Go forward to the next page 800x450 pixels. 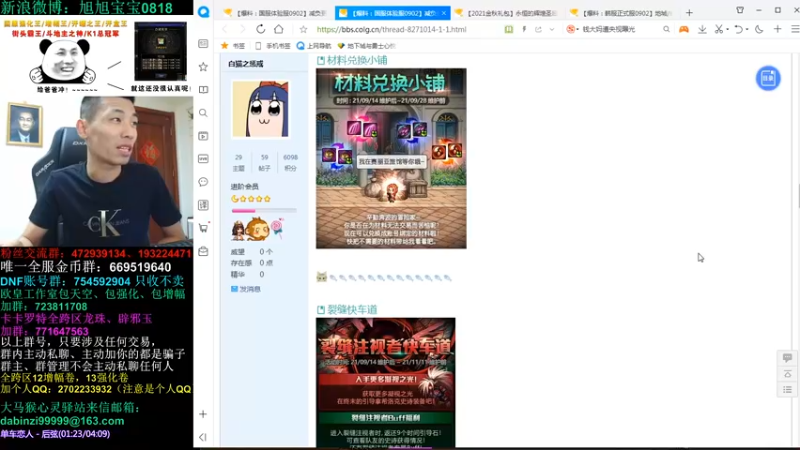tap(242, 29)
